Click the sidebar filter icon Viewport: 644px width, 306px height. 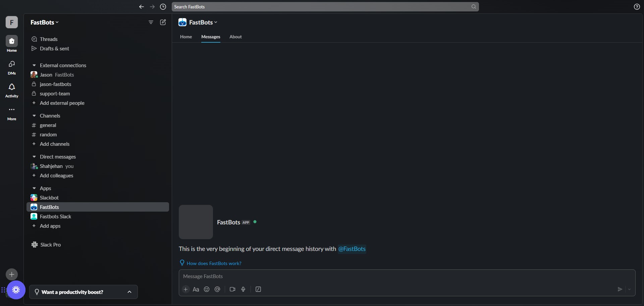[151, 22]
